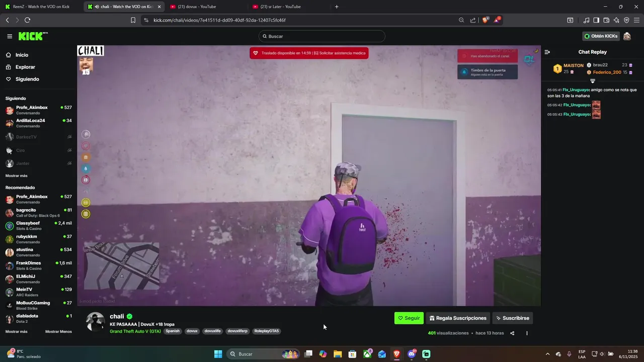This screenshot has height=362, width=644.
Task: Click the Seguir follow button
Action: pyautogui.click(x=409, y=318)
